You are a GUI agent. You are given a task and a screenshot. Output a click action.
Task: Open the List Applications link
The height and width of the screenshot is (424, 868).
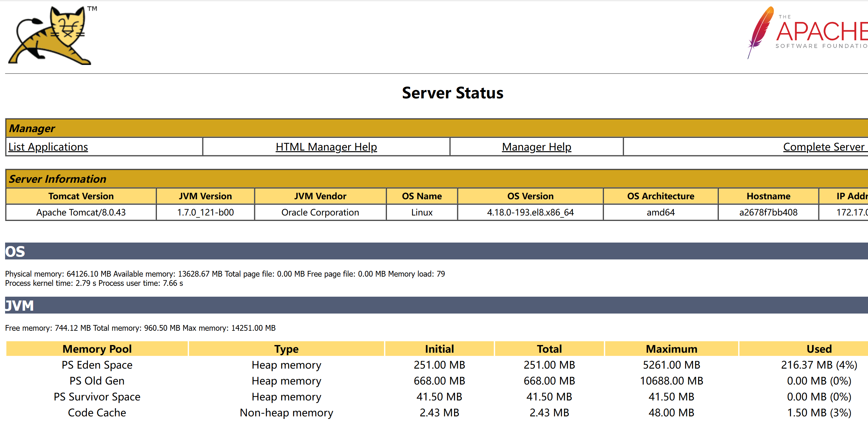(x=48, y=147)
